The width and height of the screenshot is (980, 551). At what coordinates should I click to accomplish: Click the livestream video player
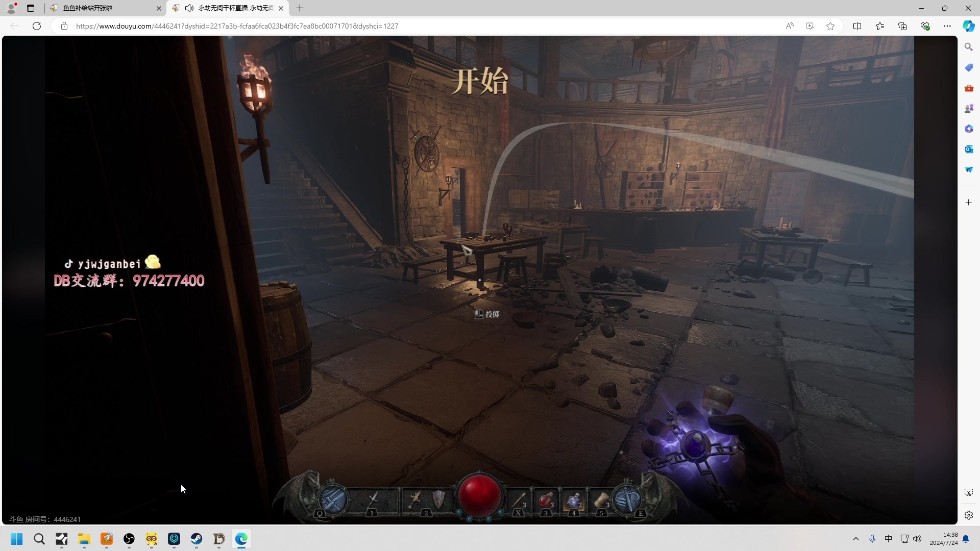(480, 280)
